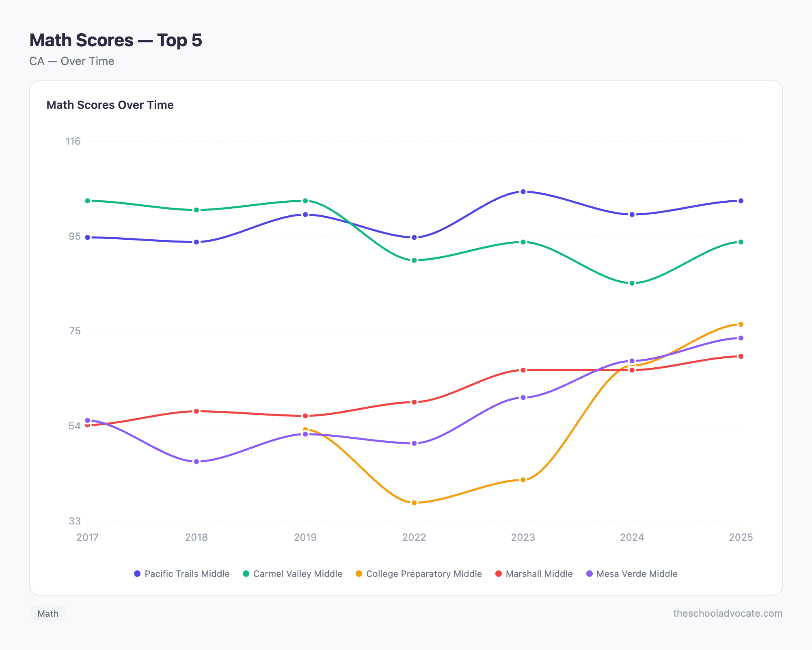This screenshot has height=650, width=812.
Task: Click the green Carmel Valley Middle legend dot
Action: 245,574
